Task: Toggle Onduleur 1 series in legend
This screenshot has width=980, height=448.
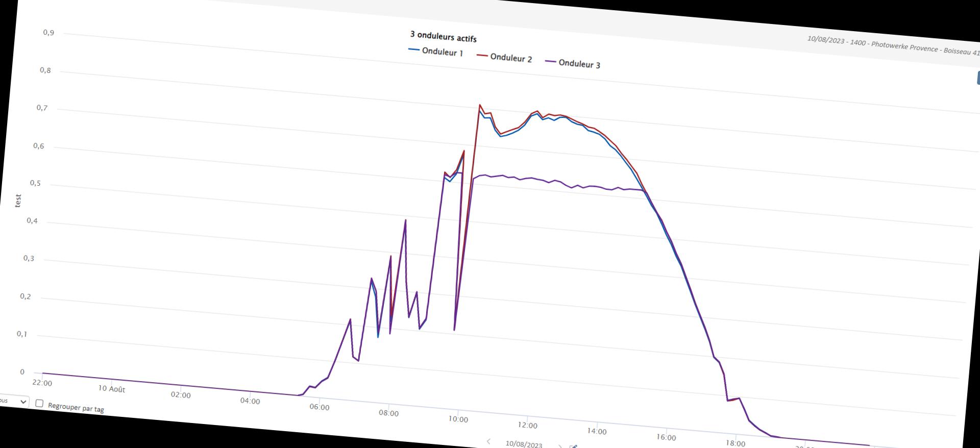Action: (436, 52)
